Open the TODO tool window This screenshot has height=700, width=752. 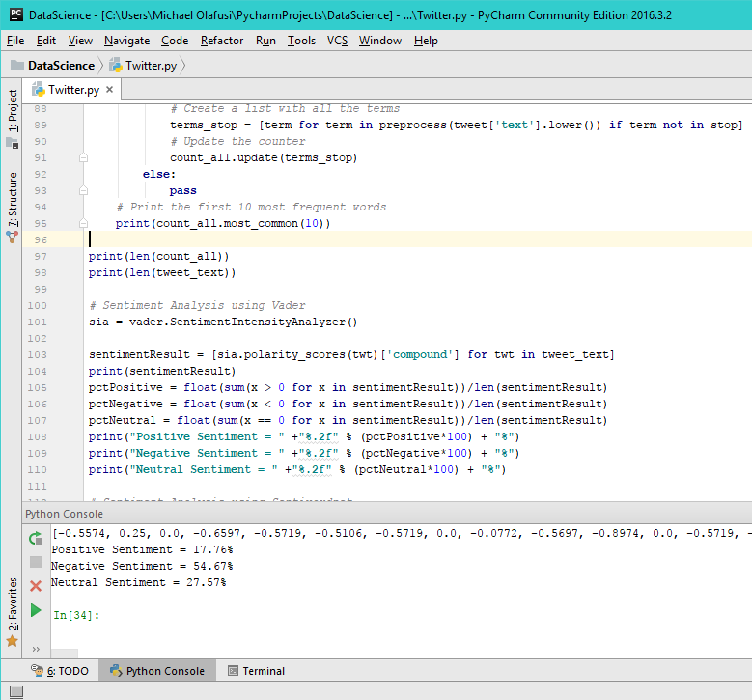[x=60, y=671]
